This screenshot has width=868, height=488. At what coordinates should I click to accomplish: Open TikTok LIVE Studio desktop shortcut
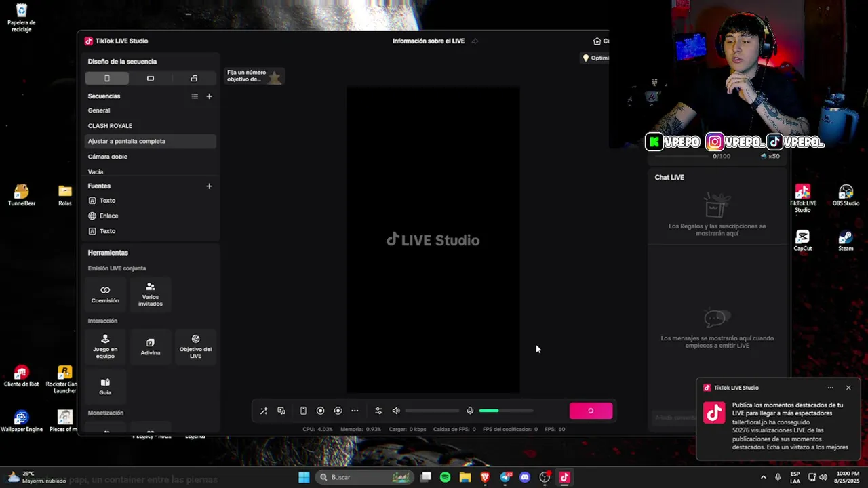803,199
